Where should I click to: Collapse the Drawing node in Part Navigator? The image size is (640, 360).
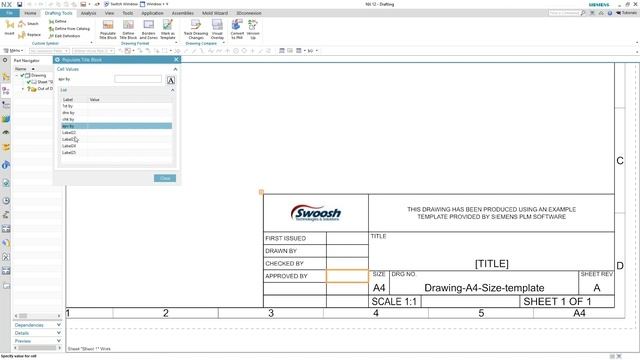click(x=17, y=76)
